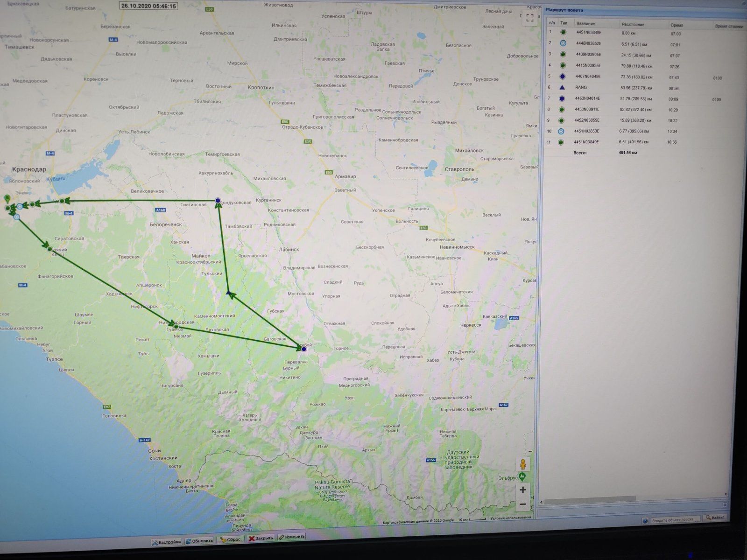The height and width of the screenshot is (560, 747).
Task: Click the Закрыть close button
Action: click(x=261, y=538)
